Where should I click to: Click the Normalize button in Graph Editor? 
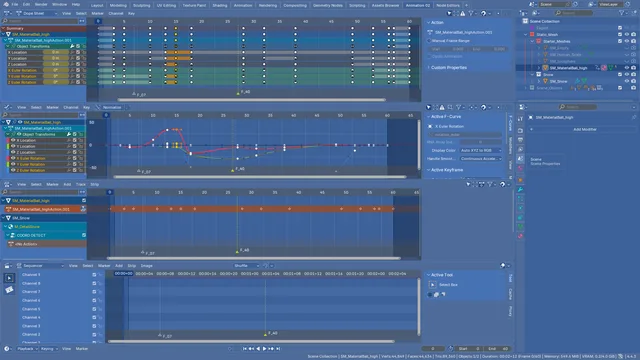click(112, 107)
